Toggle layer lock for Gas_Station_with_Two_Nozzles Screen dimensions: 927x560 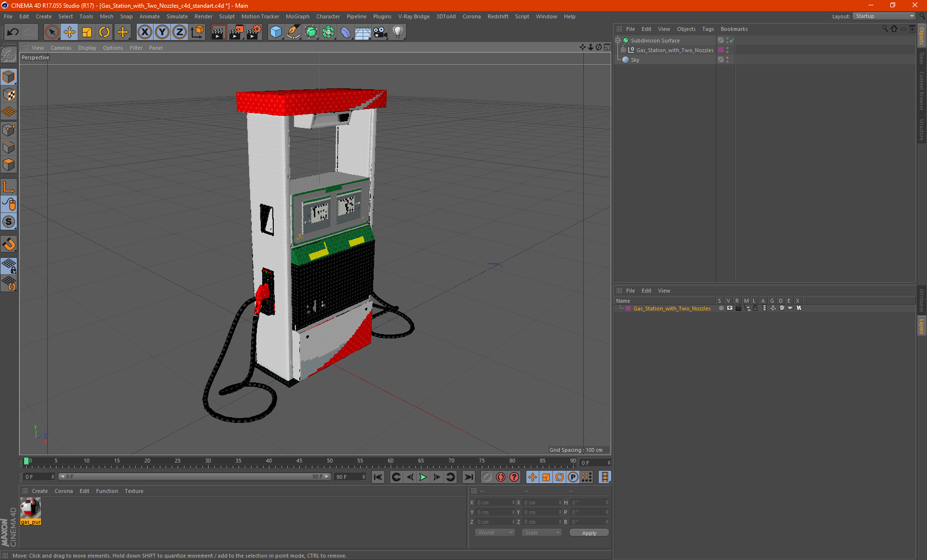pos(755,308)
